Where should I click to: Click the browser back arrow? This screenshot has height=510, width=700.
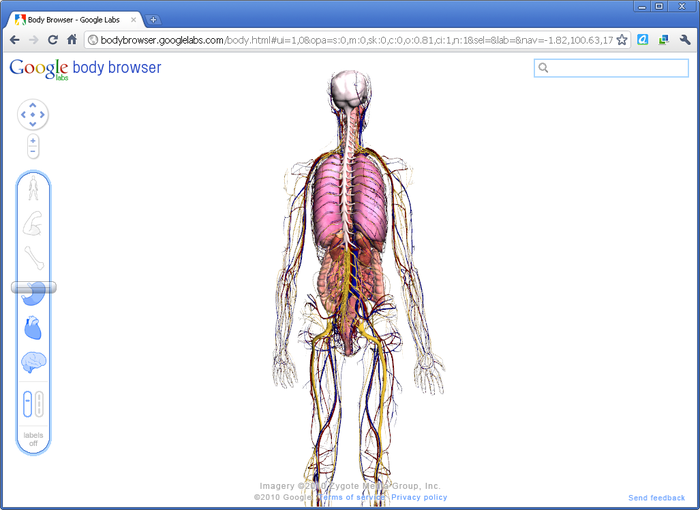coord(14,40)
